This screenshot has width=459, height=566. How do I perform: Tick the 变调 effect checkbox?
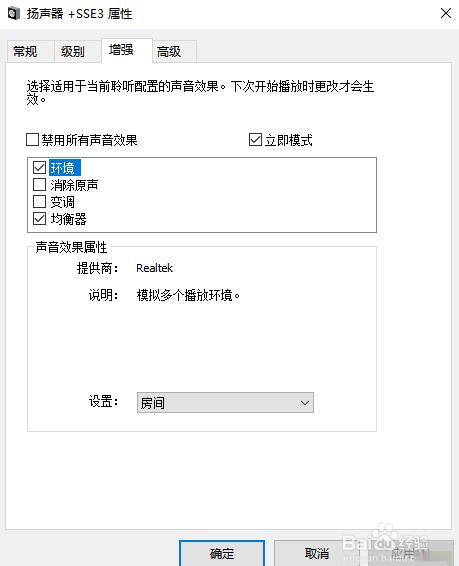(x=39, y=201)
